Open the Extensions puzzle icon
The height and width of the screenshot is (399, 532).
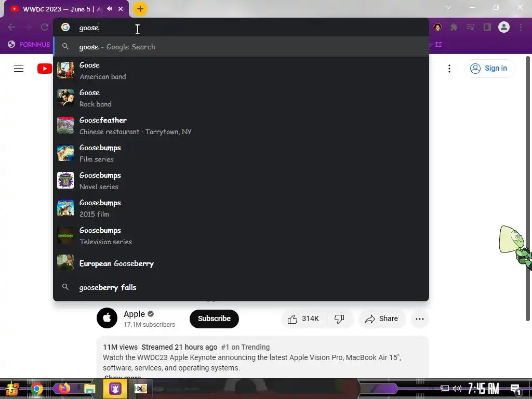[454, 27]
